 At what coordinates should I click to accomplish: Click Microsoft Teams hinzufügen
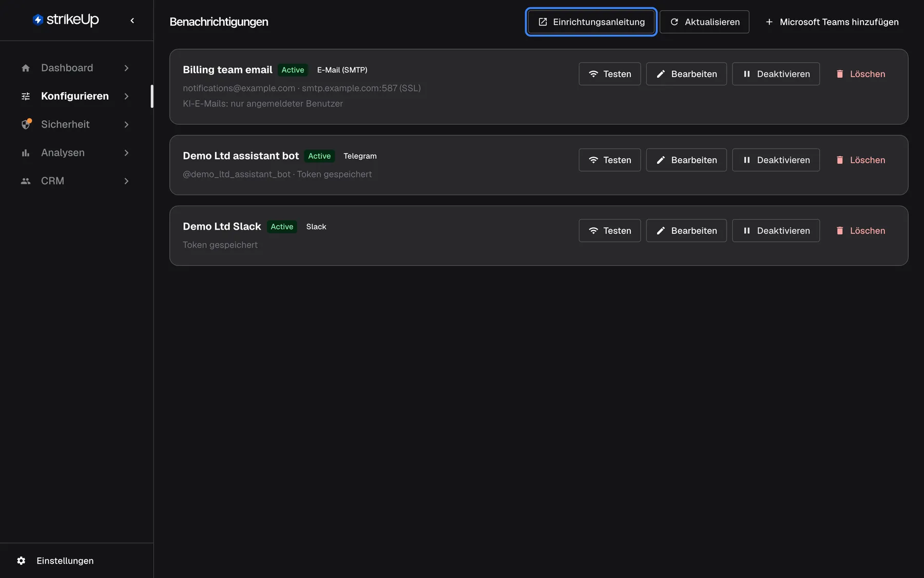[832, 22]
